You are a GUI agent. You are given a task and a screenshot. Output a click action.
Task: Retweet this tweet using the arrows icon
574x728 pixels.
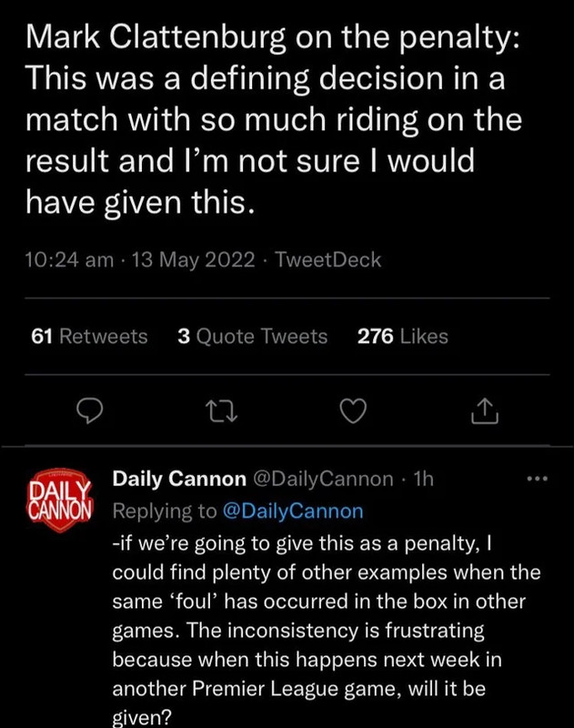click(x=222, y=412)
